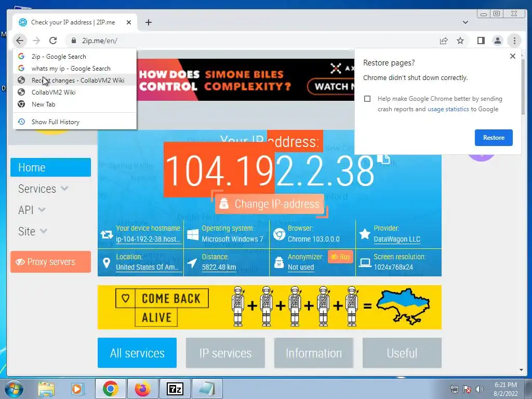Open the Come Back Alive banner
Screen dimensions: 532x399
tap(270, 307)
